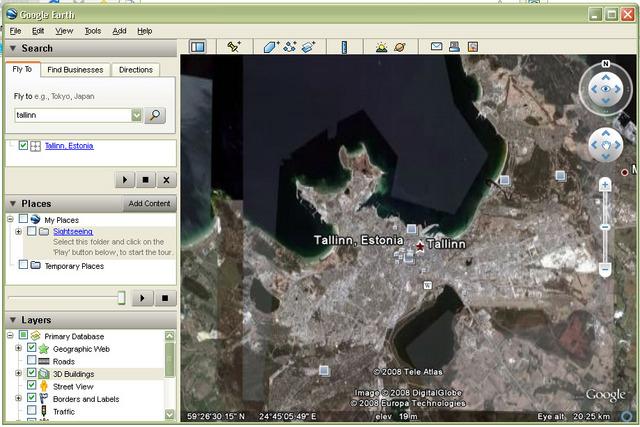Collapse the My Places tree node
The image size is (640, 427).
(x=10, y=220)
